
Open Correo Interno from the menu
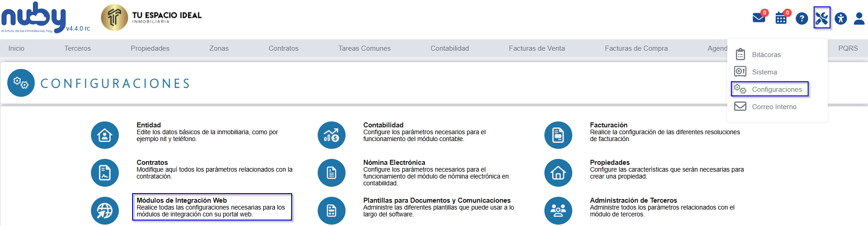point(774,107)
